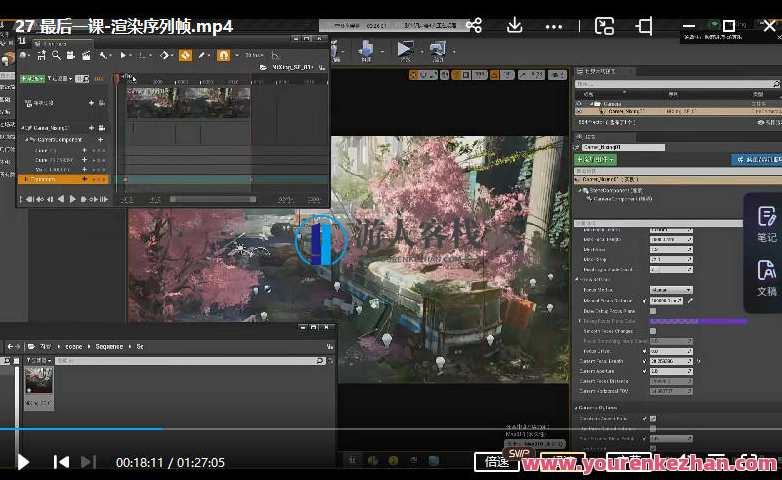Jump to Sequencer end
The width and height of the screenshot is (782, 480).
[x=104, y=199]
